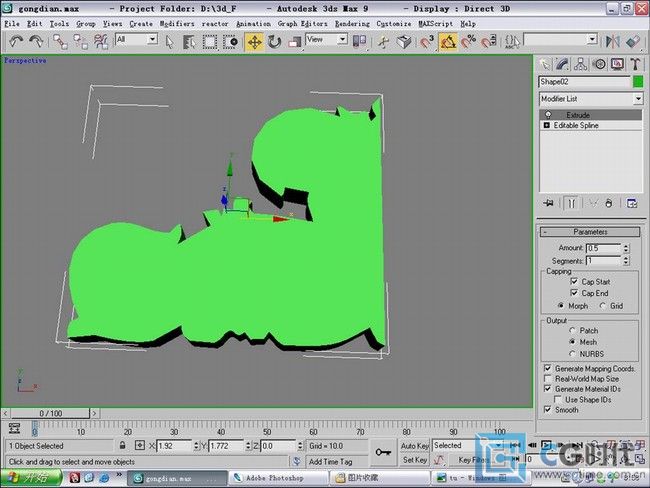Click the large Set Keys key icon
Screen dimensions: 650x488
coord(383,452)
